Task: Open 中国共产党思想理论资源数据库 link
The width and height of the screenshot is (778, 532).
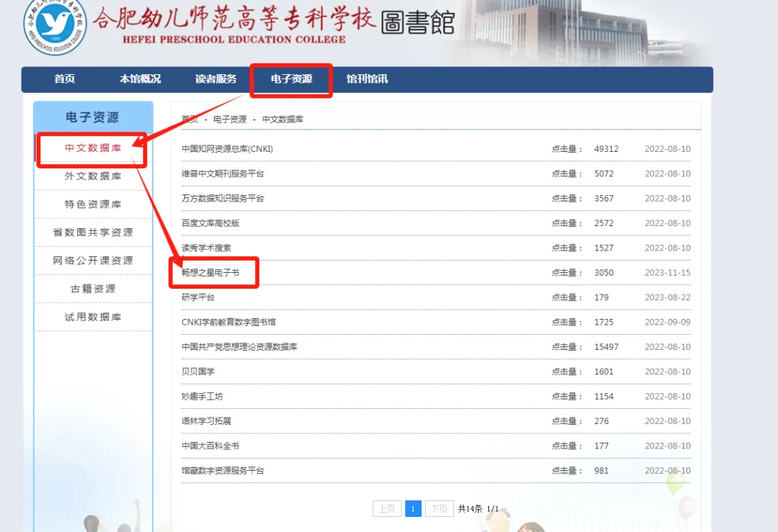Action: (239, 346)
